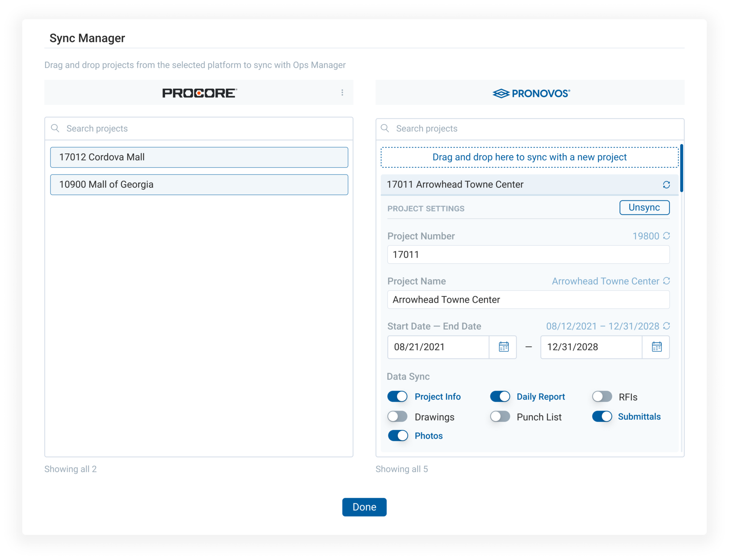Click the Sync Manager title
Image resolution: width=729 pixels, height=560 pixels.
pyautogui.click(x=87, y=38)
